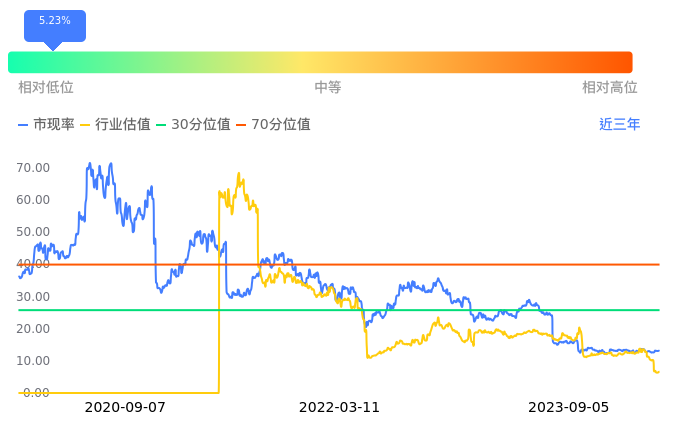Open the 近三年 time range selector
Image resolution: width=686 pixels, height=442 pixels.
pyautogui.click(x=619, y=125)
